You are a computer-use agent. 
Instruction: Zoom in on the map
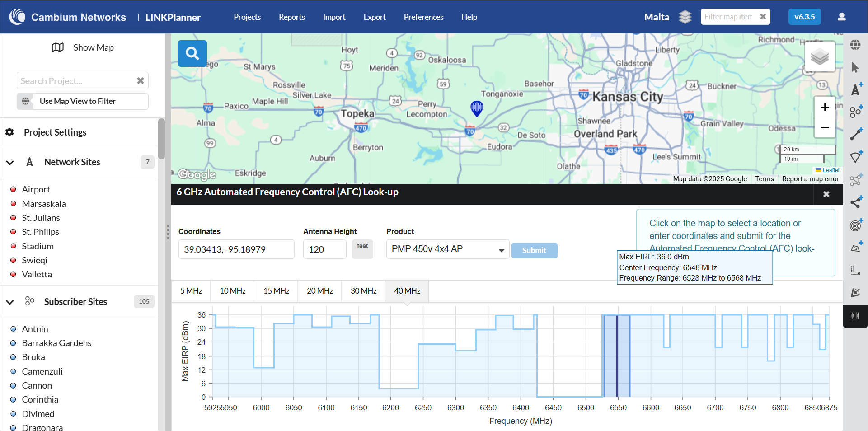pyautogui.click(x=825, y=107)
